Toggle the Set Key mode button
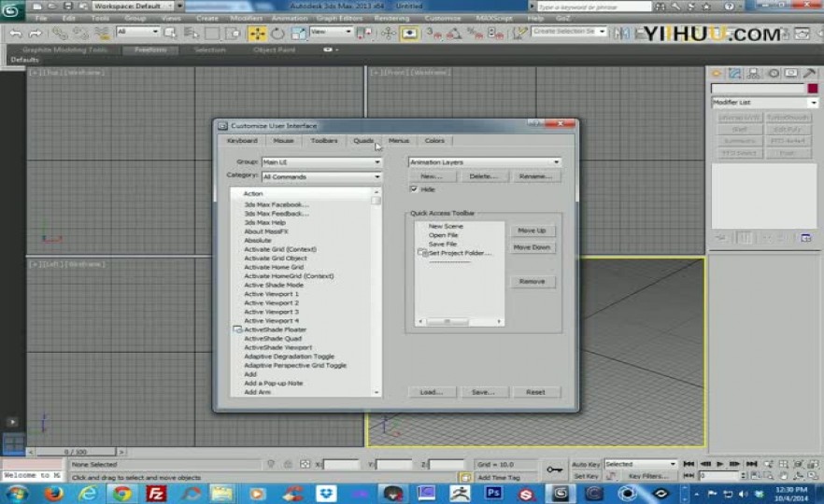 586,476
